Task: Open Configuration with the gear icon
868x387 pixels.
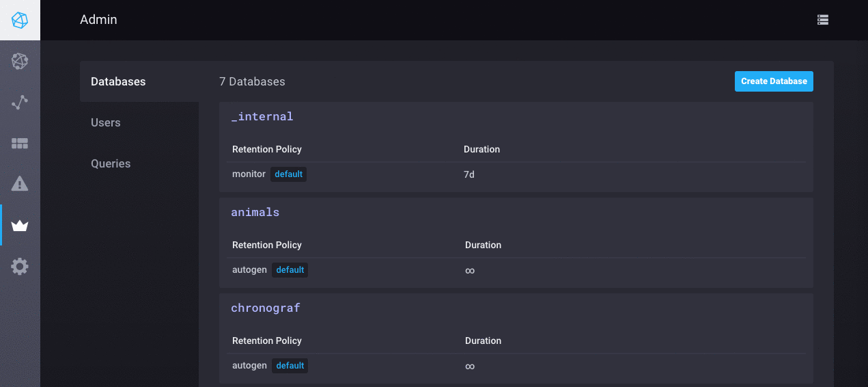Action: pyautogui.click(x=20, y=267)
